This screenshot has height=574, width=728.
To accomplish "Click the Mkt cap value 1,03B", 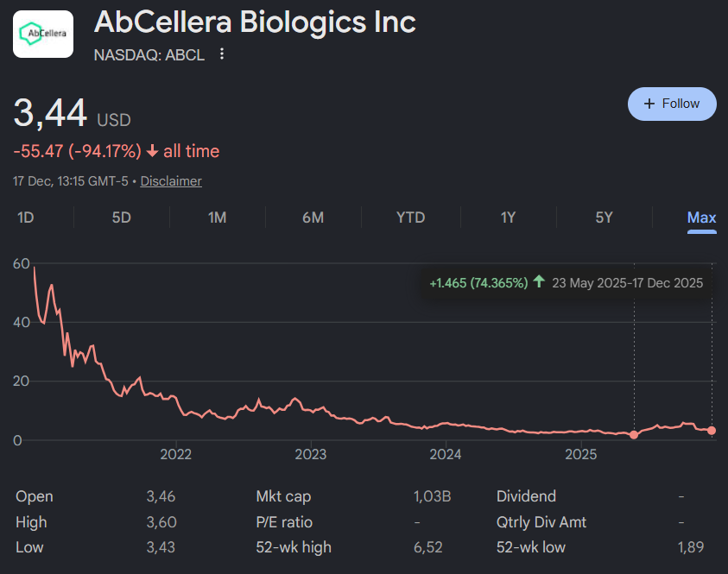I will click(433, 496).
